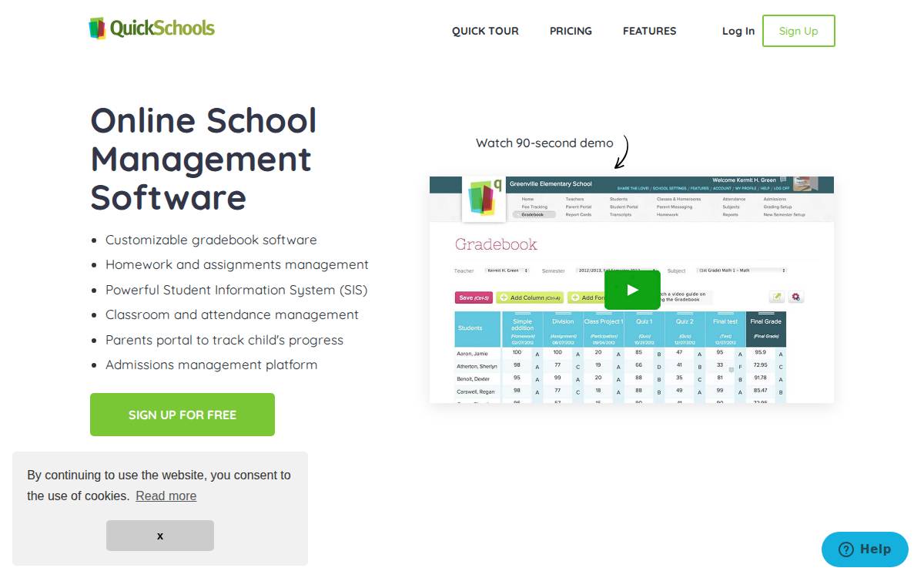Click the Gradebook demo video thumbnail heading
924x578 pixels.
tap(496, 244)
